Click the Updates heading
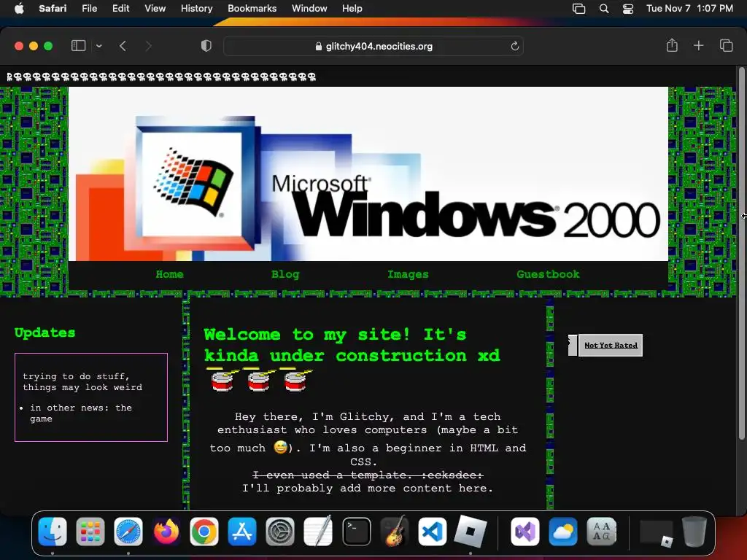The image size is (747, 560). pos(44,332)
